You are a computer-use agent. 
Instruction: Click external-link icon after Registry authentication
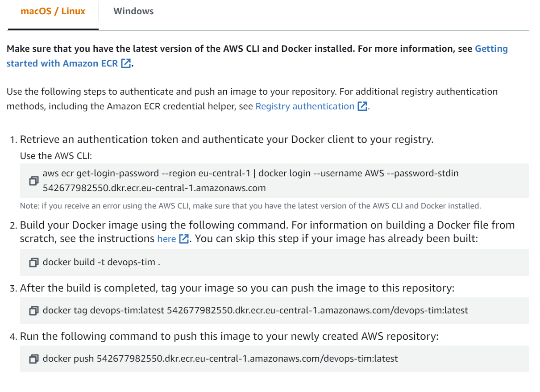tap(363, 106)
